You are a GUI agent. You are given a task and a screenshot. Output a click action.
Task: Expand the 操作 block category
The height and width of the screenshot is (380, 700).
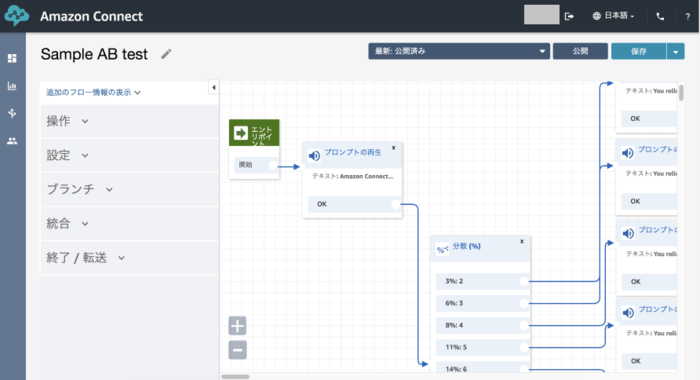pos(129,121)
